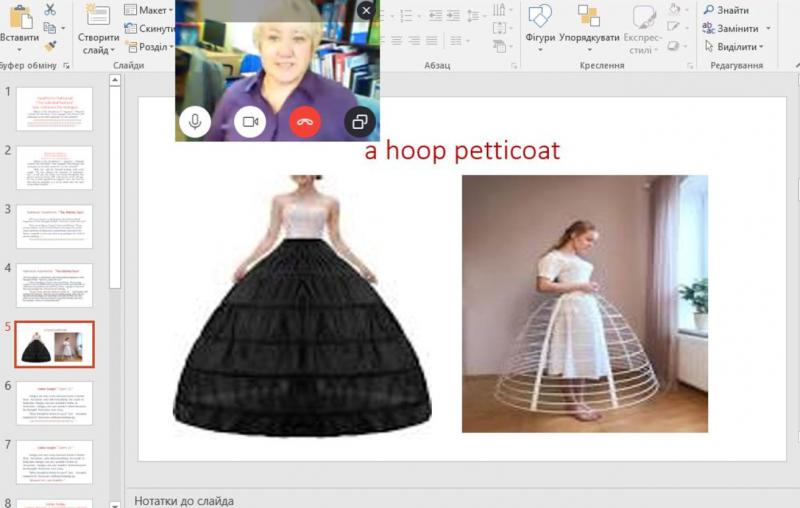
Task: Click the slide panel scroll-down arrow
Action: [x=115, y=505]
